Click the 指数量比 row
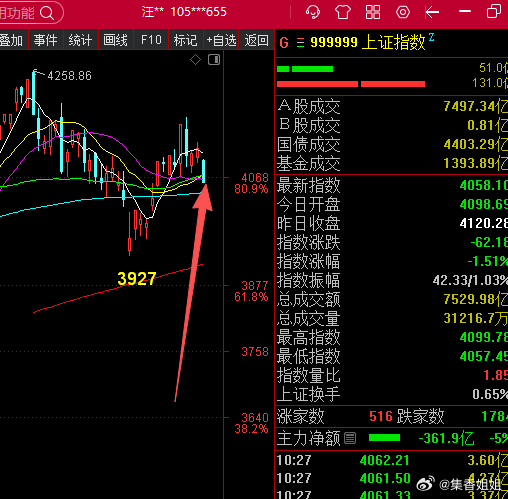Viewport: 508px width, 499px height. click(x=392, y=375)
